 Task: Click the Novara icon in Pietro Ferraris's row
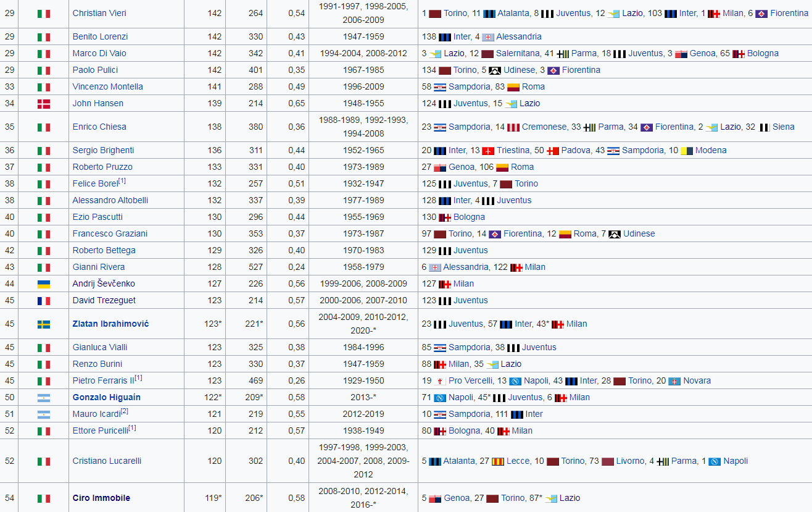(x=674, y=381)
